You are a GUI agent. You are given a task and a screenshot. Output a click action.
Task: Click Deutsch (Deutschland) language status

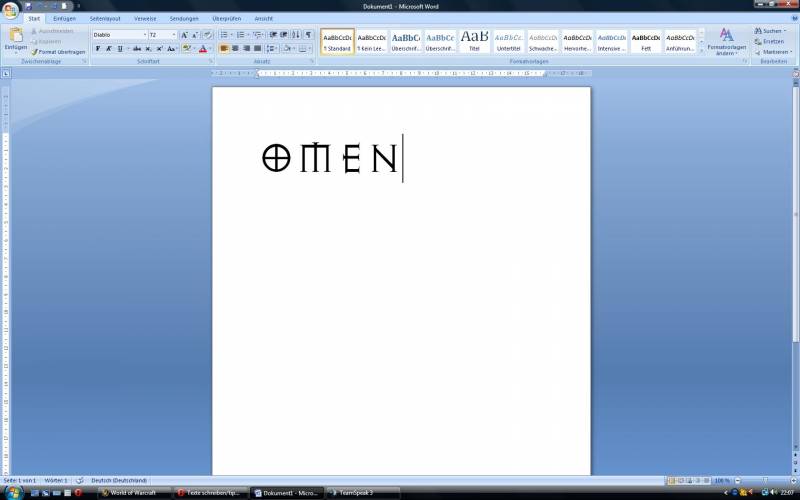[119, 481]
